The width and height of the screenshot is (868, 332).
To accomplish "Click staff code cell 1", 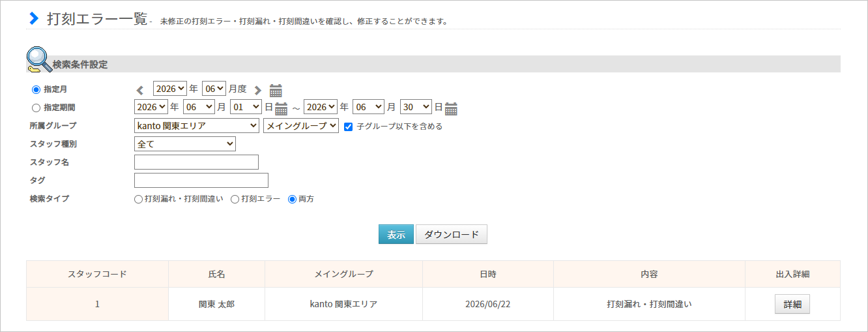I will pos(97,304).
